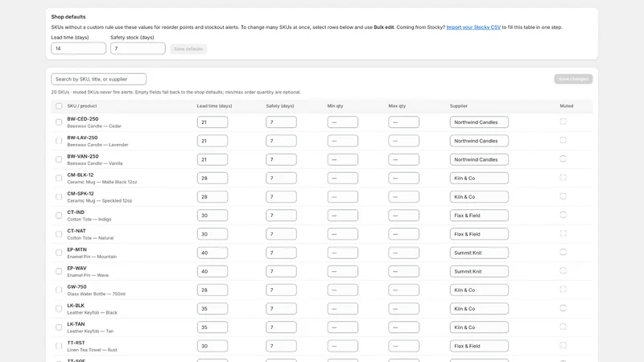Tick the BW-VAN-250 row checkbox
644x362 pixels.
pos(59,159)
